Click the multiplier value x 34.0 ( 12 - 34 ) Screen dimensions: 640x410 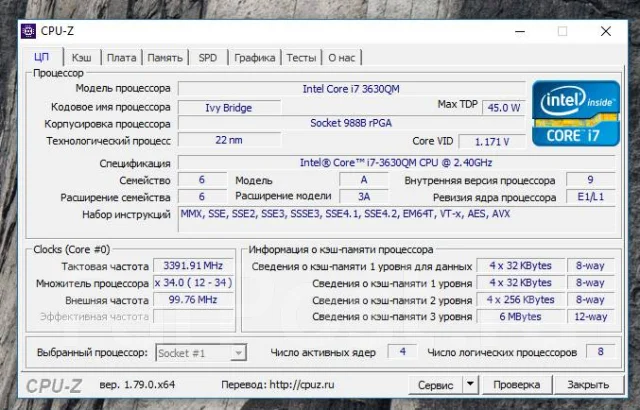coord(193,282)
